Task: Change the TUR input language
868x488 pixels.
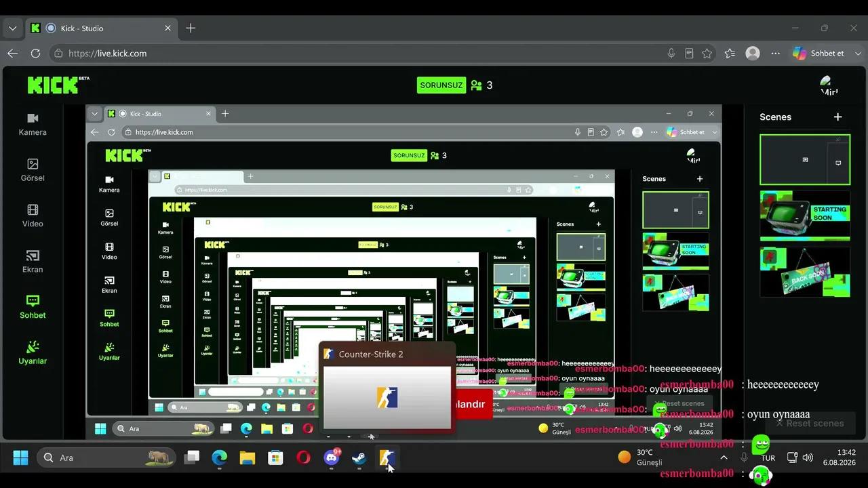Action: tap(768, 458)
